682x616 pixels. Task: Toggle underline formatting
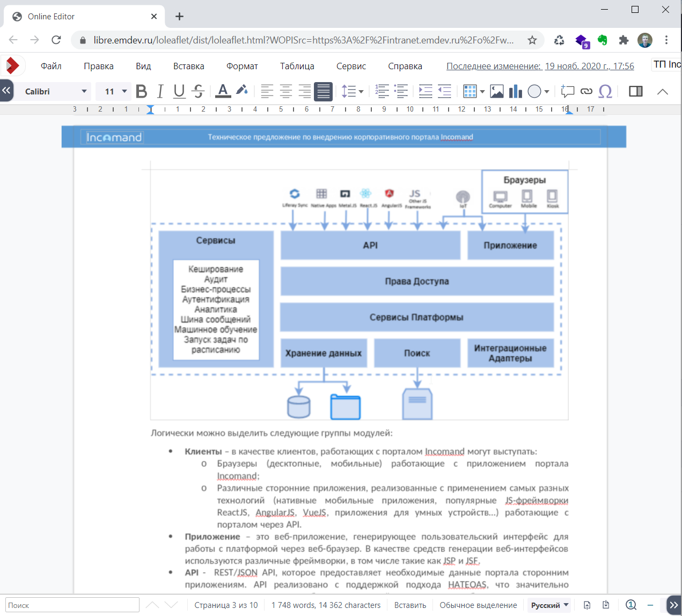[179, 91]
